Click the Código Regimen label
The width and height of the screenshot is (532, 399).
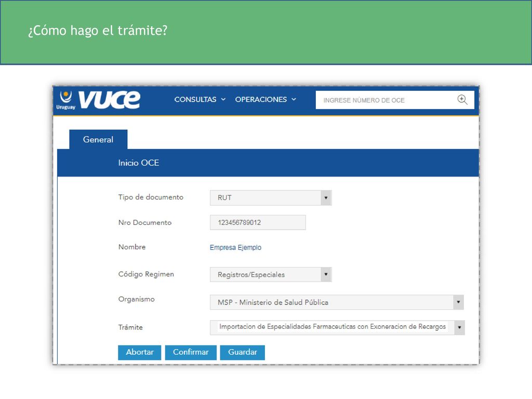(146, 274)
